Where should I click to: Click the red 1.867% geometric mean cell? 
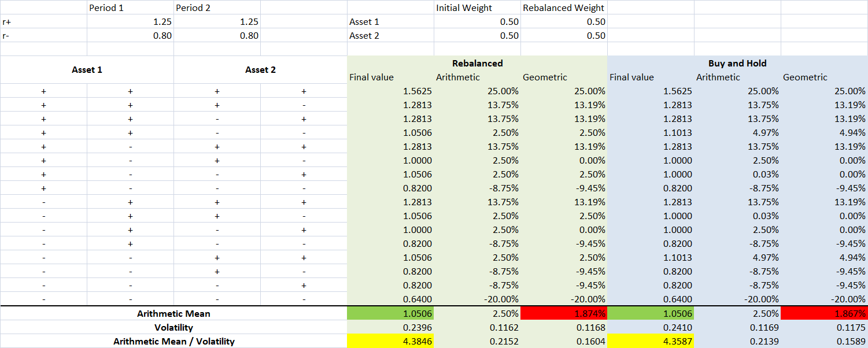tap(824, 313)
